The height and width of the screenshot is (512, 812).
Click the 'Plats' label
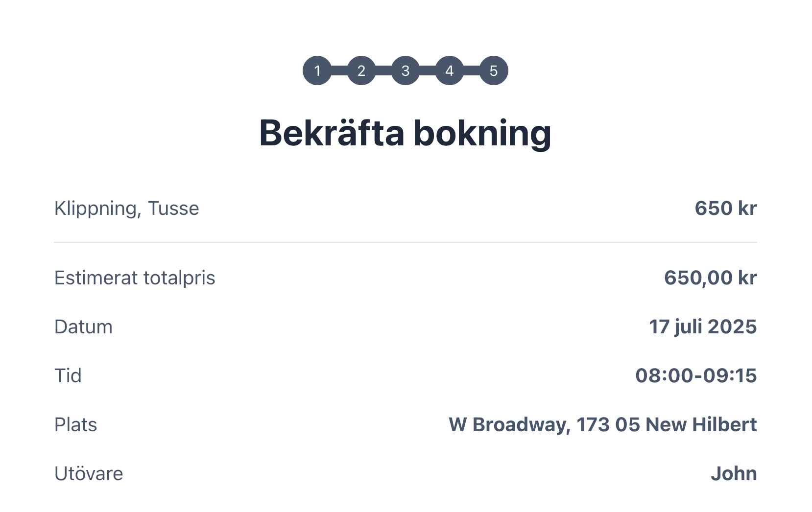(76, 425)
